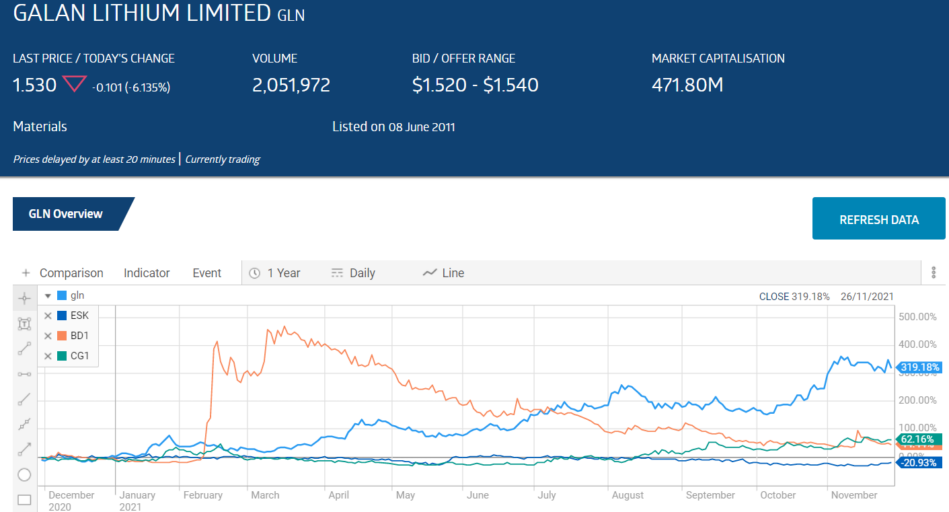Click the CLOSE 319.18% readout
The image size is (949, 512).
point(794,297)
